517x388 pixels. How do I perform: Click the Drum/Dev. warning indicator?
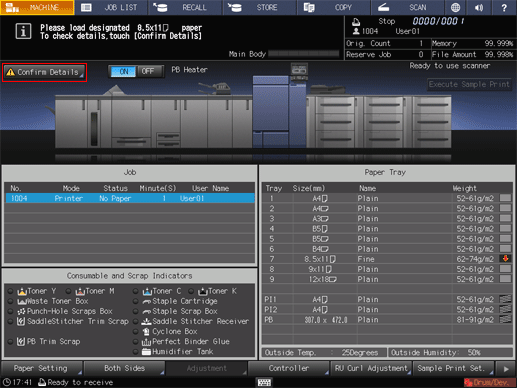click(x=488, y=382)
